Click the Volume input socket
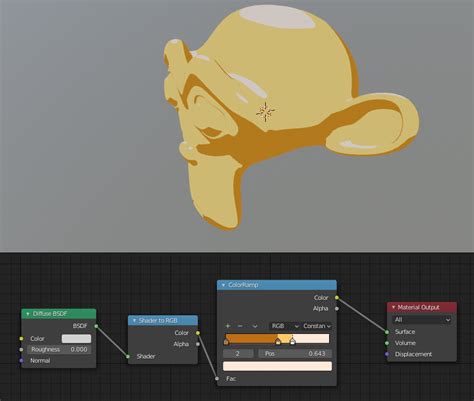Viewport: 474px width, 401px height. pos(387,343)
